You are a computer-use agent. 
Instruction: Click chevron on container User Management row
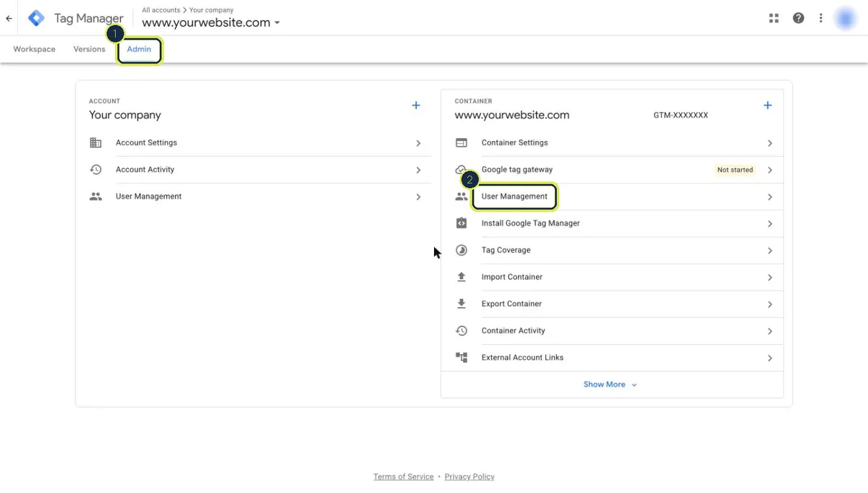pyautogui.click(x=770, y=197)
